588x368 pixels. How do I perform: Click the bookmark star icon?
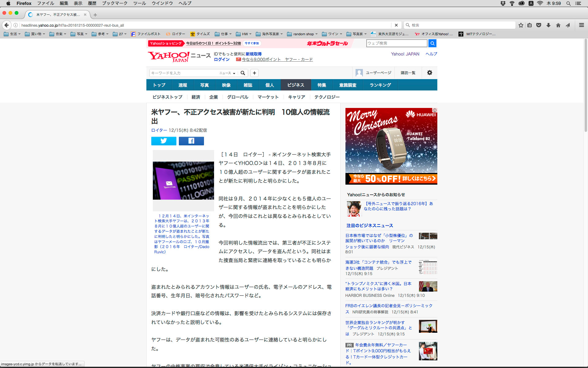521,25
